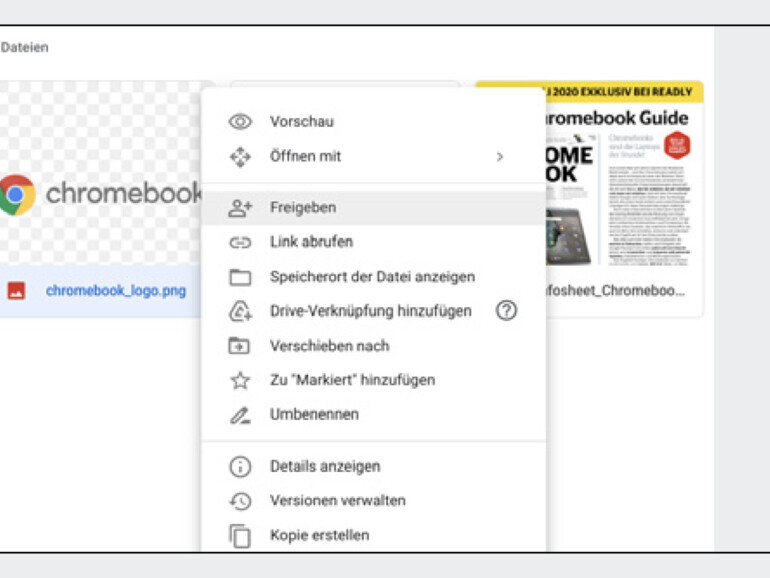Select Drive-Verknüpfung hinzufügen entry
The width and height of the screenshot is (770, 578).
pyautogui.click(x=374, y=311)
